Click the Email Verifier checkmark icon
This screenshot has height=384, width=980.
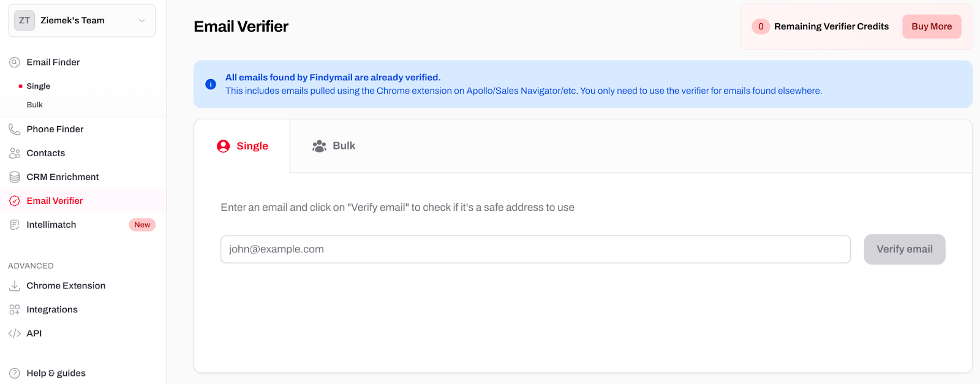[x=15, y=201]
